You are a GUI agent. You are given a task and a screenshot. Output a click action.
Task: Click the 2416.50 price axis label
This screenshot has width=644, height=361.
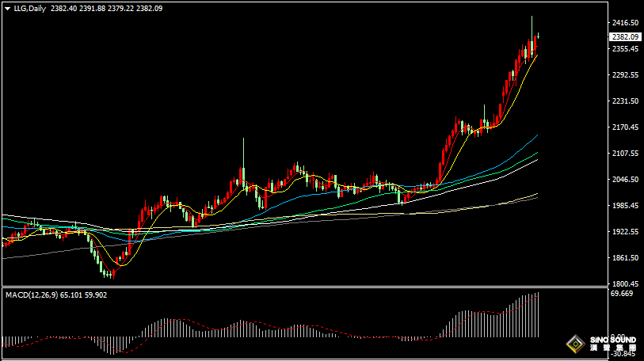click(625, 23)
